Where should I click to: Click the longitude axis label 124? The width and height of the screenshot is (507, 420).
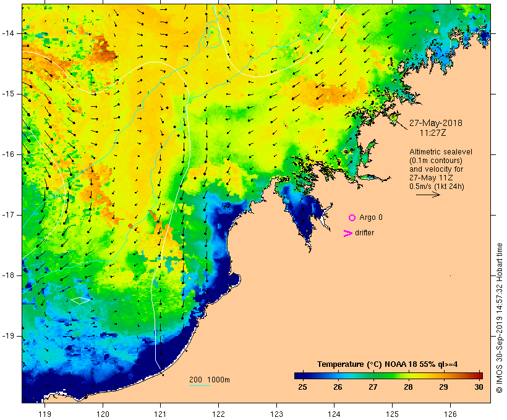[x=334, y=414]
